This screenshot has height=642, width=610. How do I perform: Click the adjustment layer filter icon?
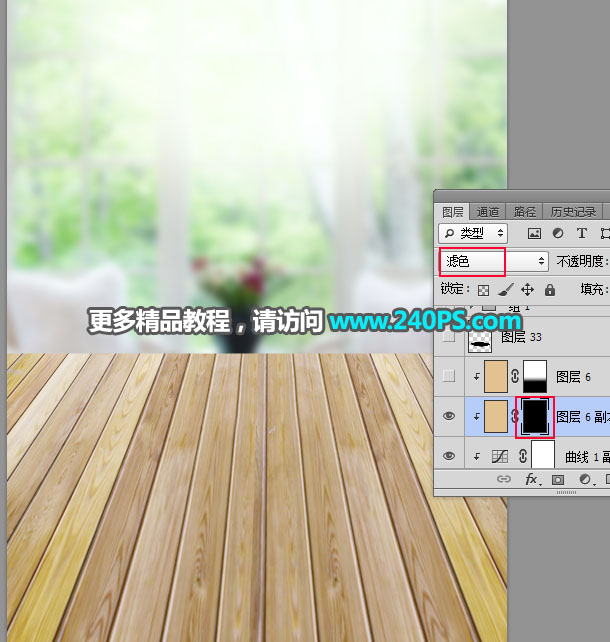point(558,233)
